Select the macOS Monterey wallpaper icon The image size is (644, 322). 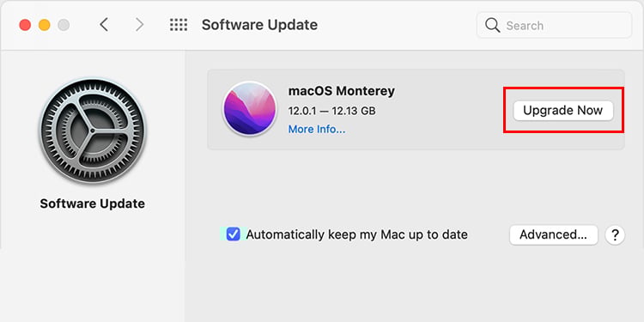250,108
